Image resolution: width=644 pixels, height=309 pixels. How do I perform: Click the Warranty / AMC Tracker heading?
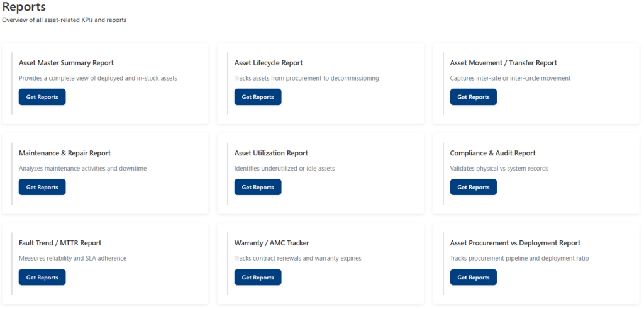coord(272,243)
